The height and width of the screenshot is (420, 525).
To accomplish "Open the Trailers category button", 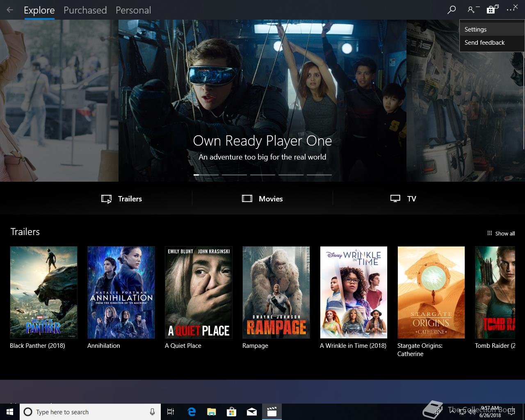I will (x=121, y=199).
